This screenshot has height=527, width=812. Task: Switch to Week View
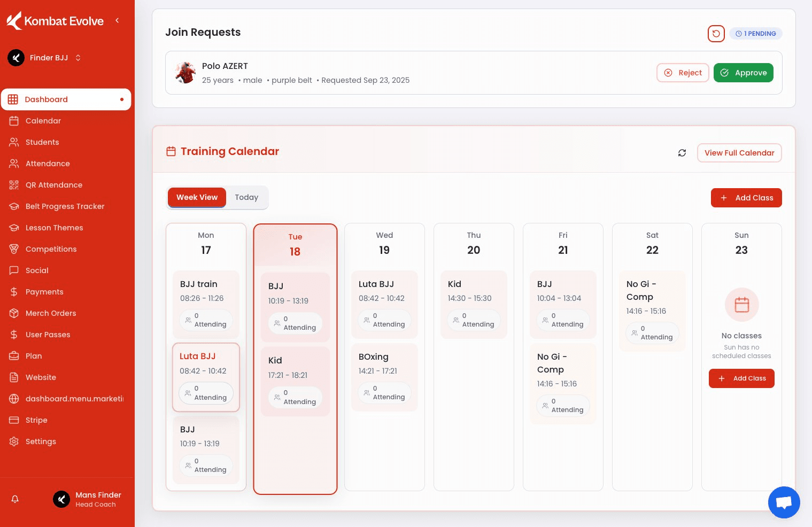(197, 197)
